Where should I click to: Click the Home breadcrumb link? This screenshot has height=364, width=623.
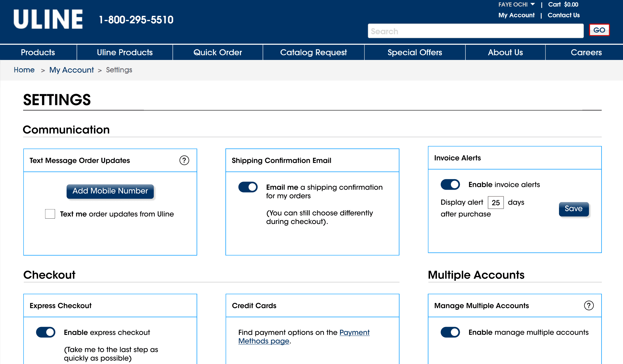24,70
